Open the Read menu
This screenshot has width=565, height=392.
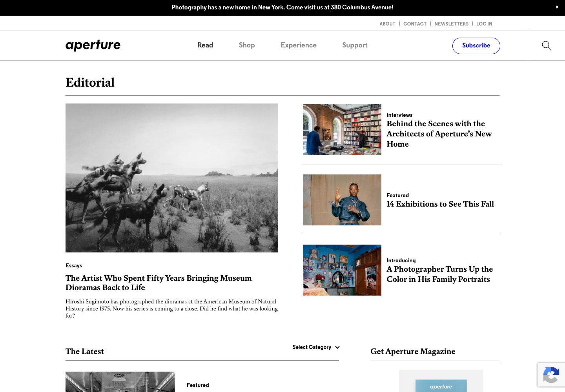pyautogui.click(x=205, y=45)
